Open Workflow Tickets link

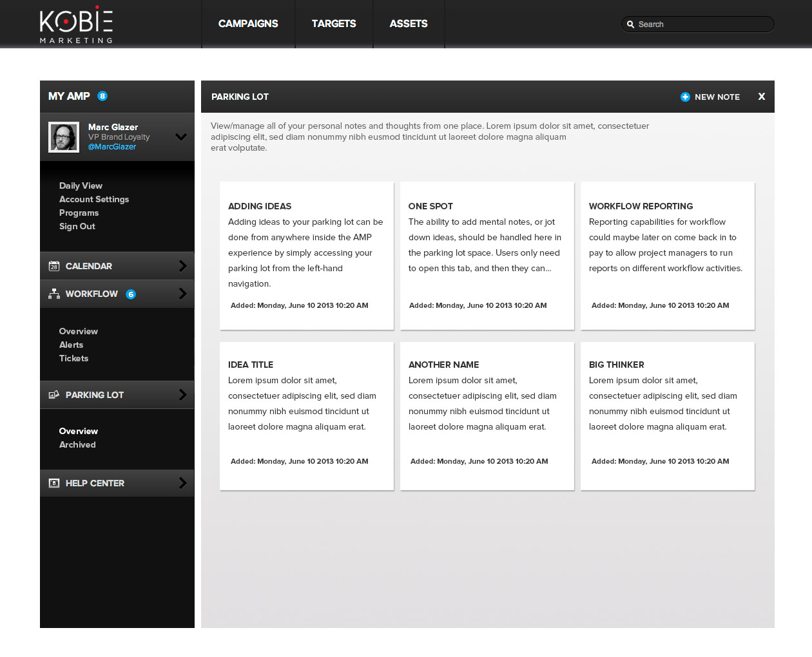pyautogui.click(x=73, y=358)
